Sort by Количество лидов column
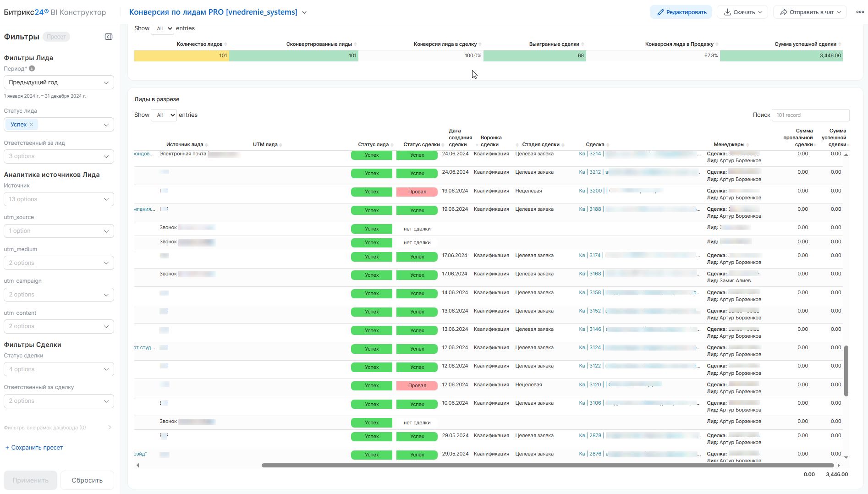Image resolution: width=868 pixels, height=494 pixels. pyautogui.click(x=200, y=44)
